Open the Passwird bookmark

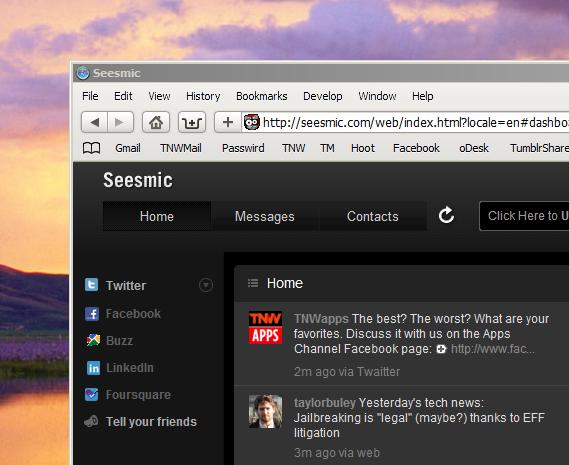243,148
